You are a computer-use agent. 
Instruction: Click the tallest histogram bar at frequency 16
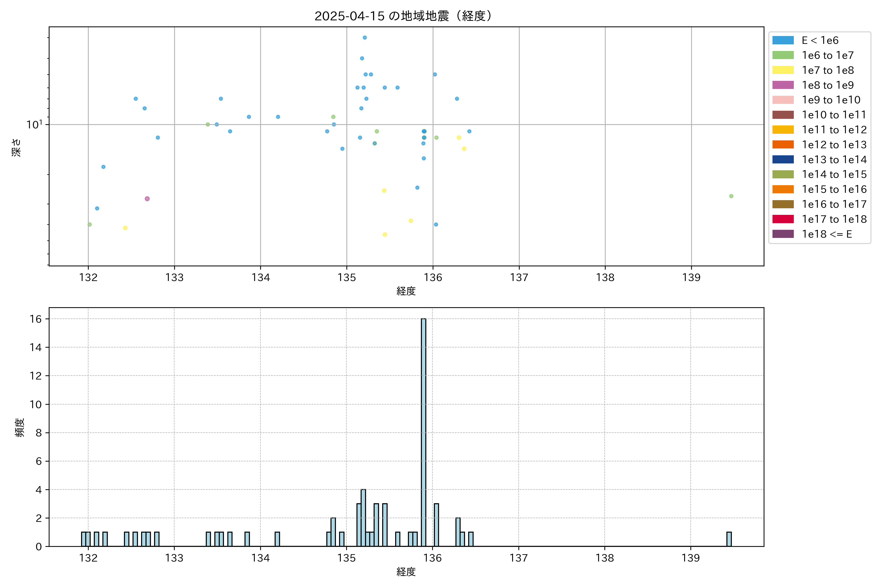click(x=423, y=431)
